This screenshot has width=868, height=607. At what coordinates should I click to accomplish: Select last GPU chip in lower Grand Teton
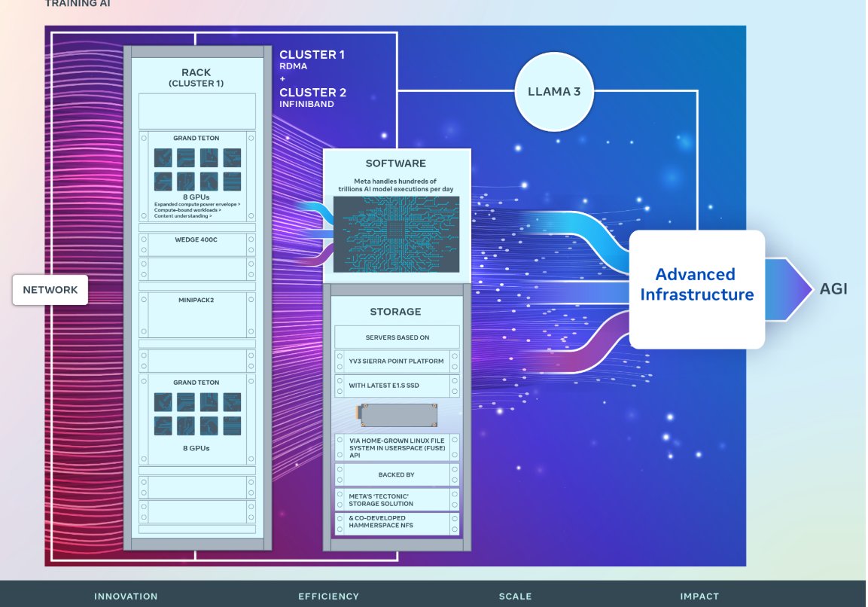pyautogui.click(x=232, y=426)
